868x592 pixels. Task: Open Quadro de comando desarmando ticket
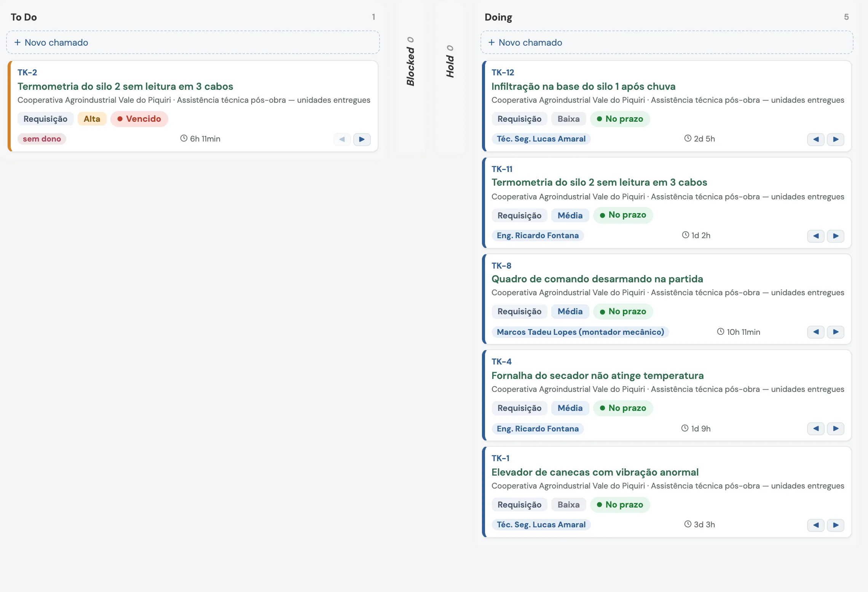597,279
